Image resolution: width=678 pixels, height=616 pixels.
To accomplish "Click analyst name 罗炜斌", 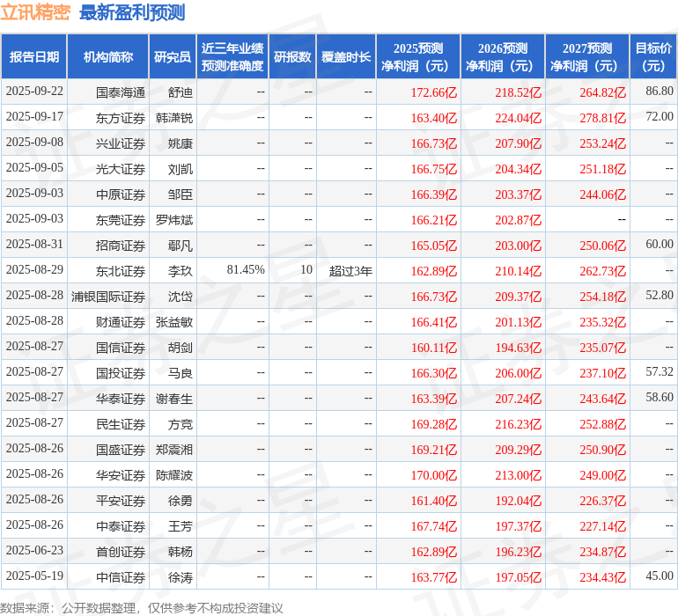I will click(x=174, y=220).
